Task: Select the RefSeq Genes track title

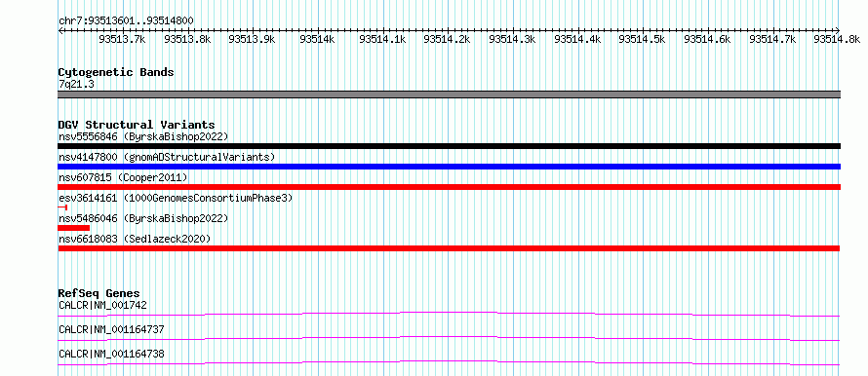Action: (99, 293)
